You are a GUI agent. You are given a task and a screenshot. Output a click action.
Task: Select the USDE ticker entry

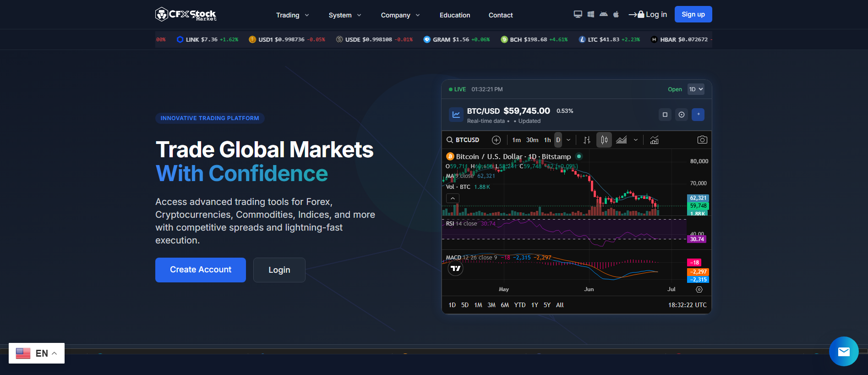pos(374,39)
